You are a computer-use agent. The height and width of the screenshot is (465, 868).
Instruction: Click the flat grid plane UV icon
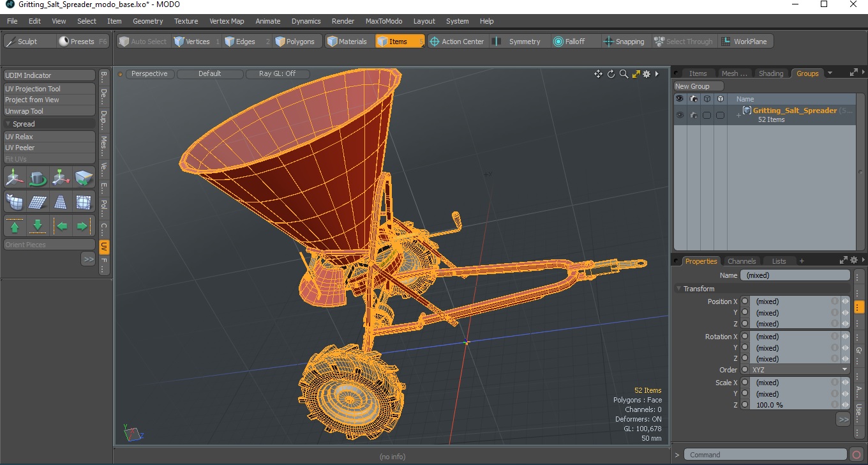[x=38, y=202]
